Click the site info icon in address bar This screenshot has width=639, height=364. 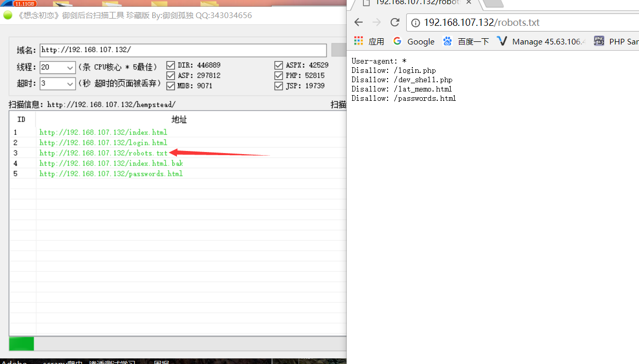(415, 23)
